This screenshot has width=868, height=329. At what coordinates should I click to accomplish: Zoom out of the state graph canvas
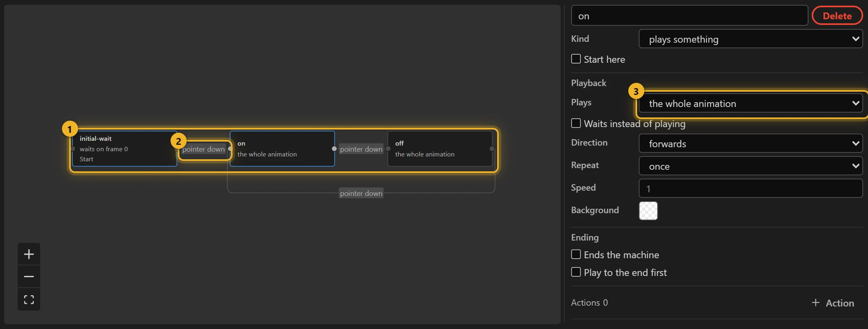[x=29, y=277]
